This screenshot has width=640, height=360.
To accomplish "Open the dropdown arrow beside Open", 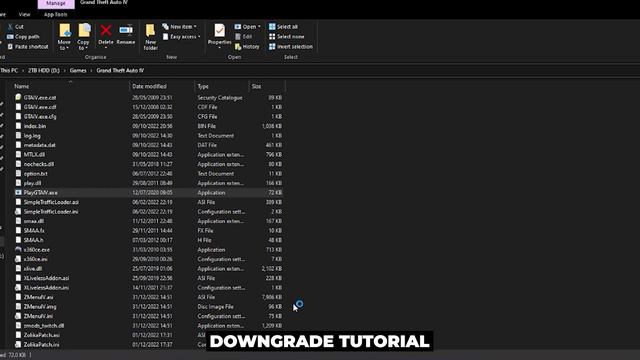I will coord(259,27).
